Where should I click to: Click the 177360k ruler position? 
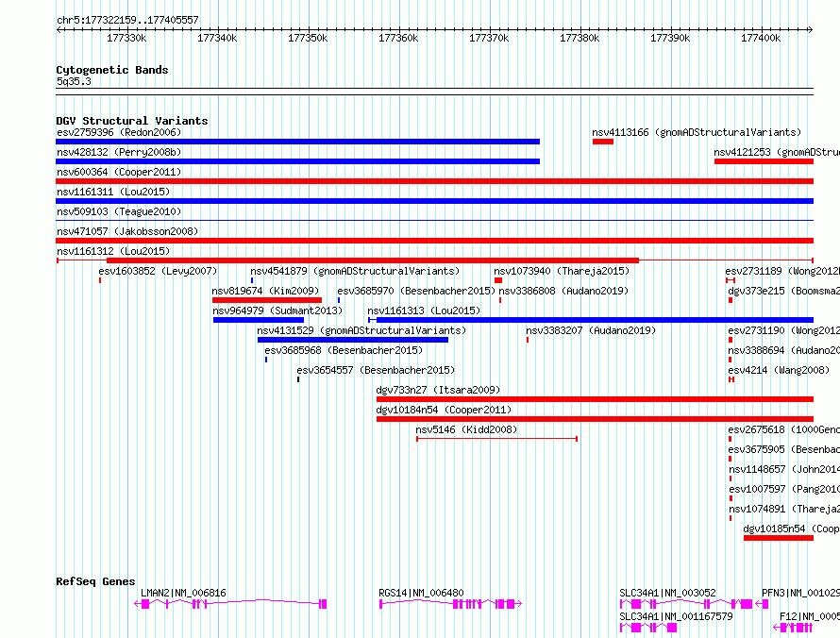(x=398, y=38)
